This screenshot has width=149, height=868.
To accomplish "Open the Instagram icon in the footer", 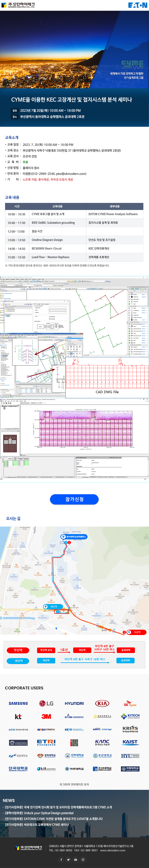I will point(83,859).
